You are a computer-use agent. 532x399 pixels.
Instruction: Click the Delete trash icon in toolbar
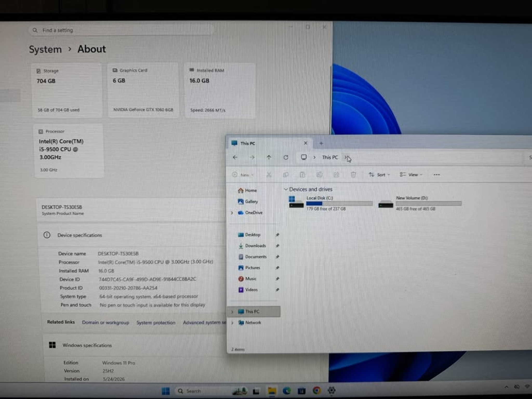pos(353,175)
